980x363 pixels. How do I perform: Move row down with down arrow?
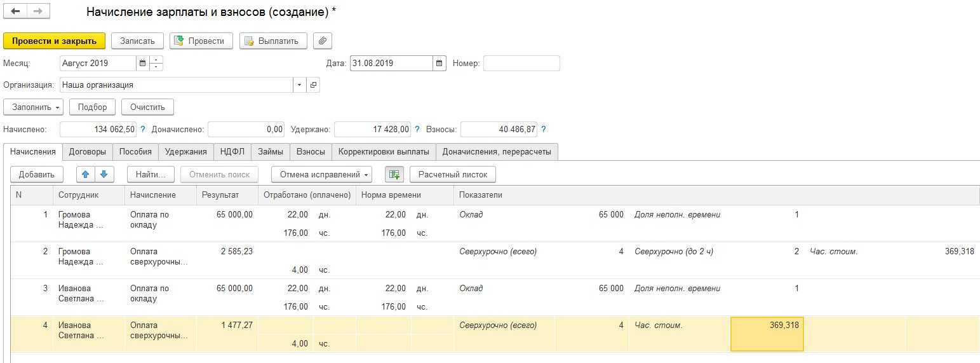pyautogui.click(x=104, y=174)
